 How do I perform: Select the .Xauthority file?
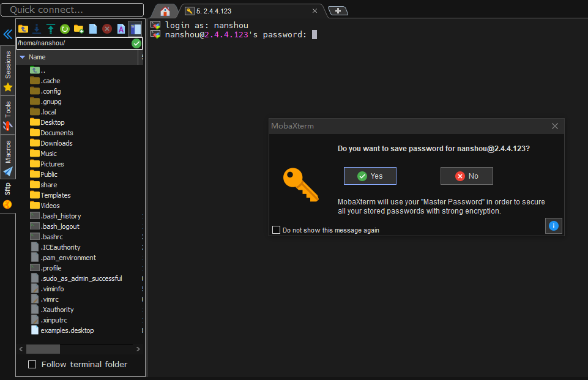52,310
